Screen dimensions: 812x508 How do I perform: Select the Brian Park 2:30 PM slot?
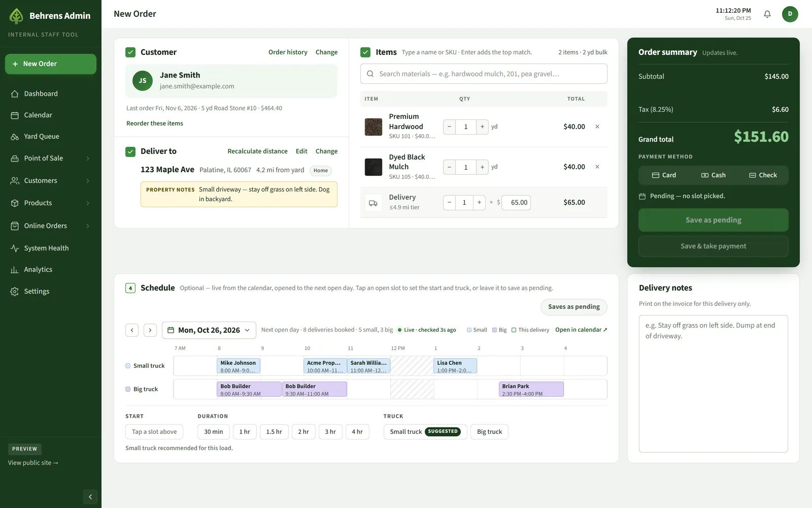click(531, 390)
